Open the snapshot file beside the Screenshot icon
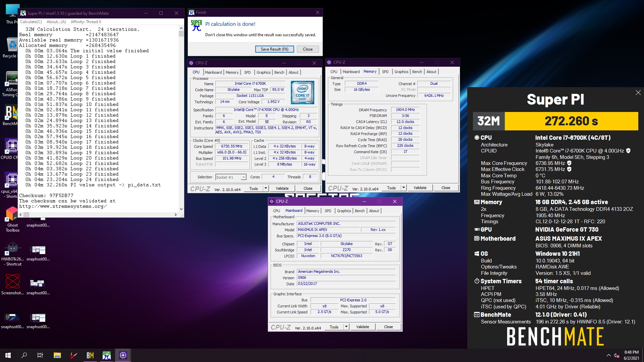The image size is (644, 362). 38,287
